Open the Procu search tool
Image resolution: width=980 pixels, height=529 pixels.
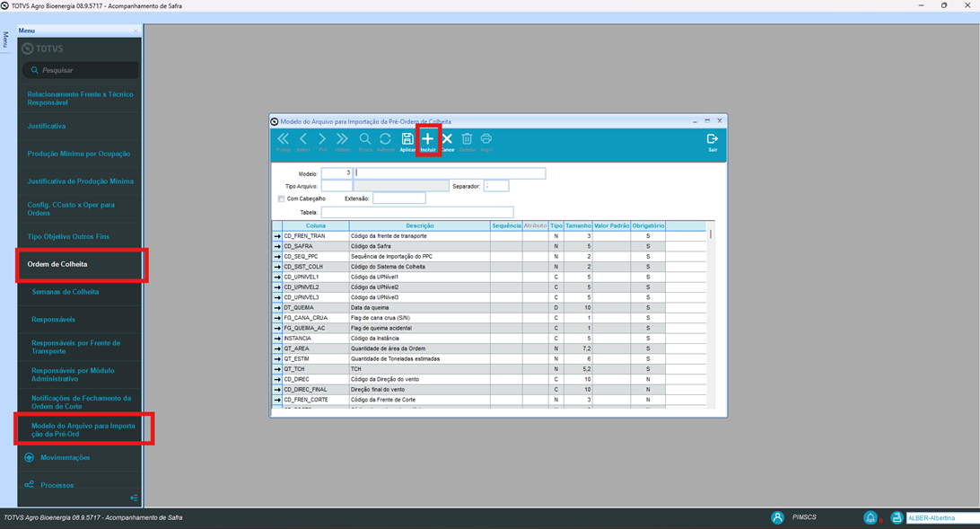click(x=365, y=142)
